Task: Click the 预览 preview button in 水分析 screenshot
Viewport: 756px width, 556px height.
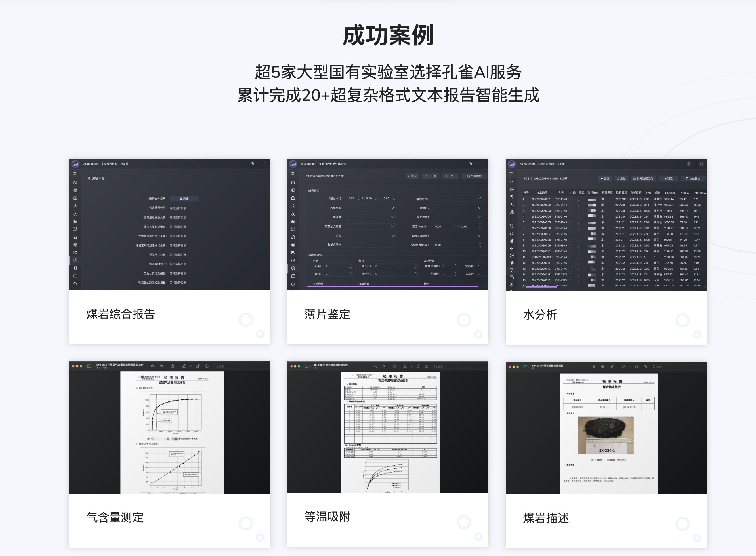Action: click(668, 179)
